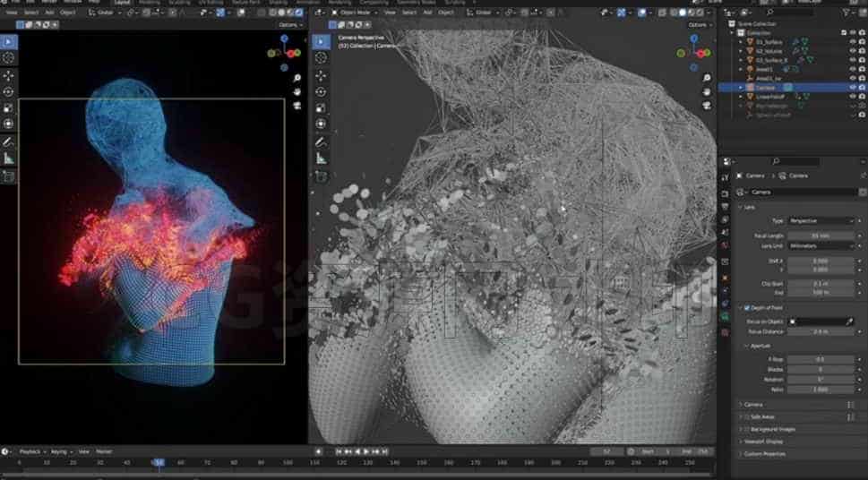868x480 pixels.
Task: Select the Rotate tool in camera viewport
Action: tap(321, 92)
